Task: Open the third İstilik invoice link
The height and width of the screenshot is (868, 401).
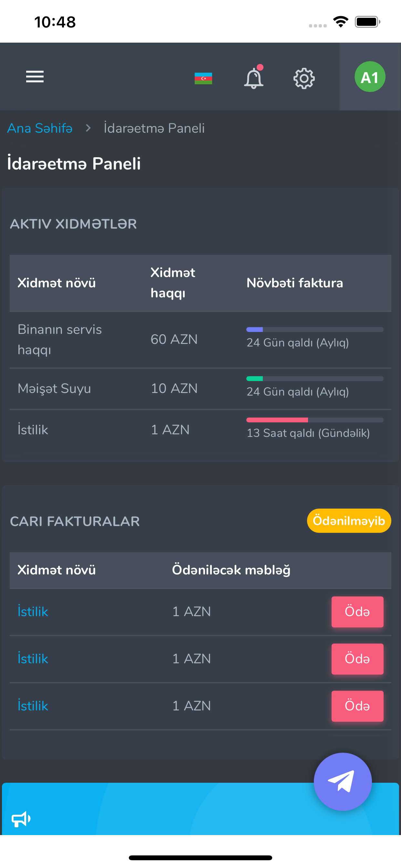Action: (33, 706)
